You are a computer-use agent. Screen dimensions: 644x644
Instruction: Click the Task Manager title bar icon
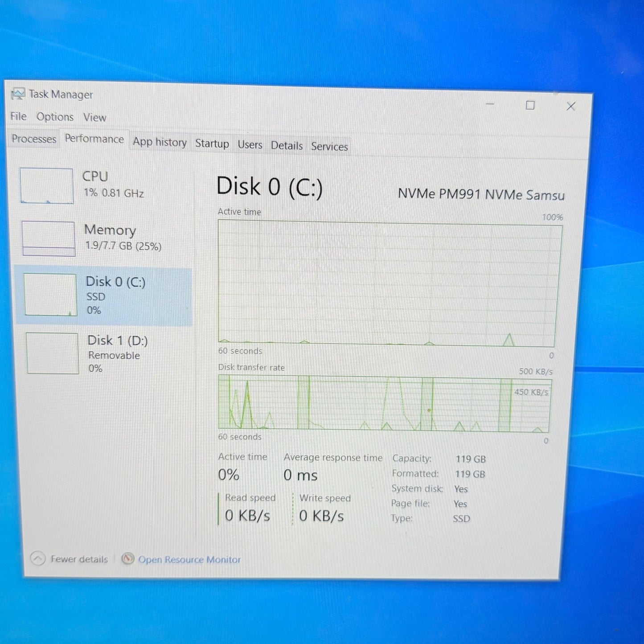click(x=18, y=94)
